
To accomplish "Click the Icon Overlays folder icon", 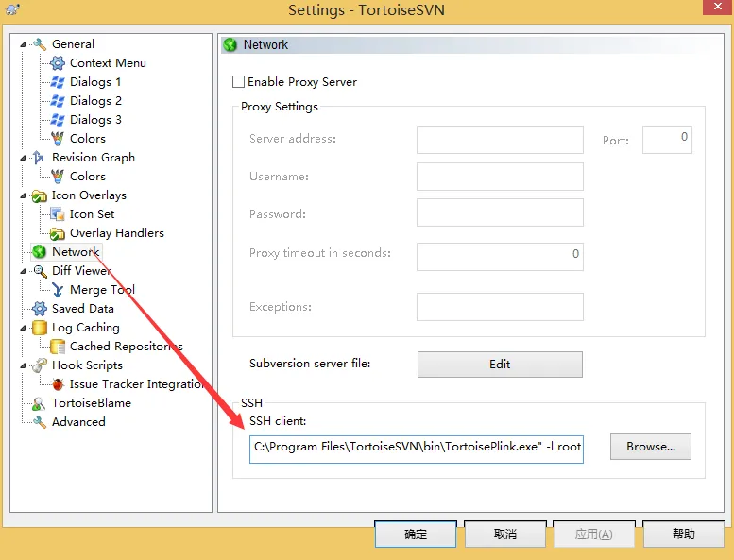I will 40,195.
